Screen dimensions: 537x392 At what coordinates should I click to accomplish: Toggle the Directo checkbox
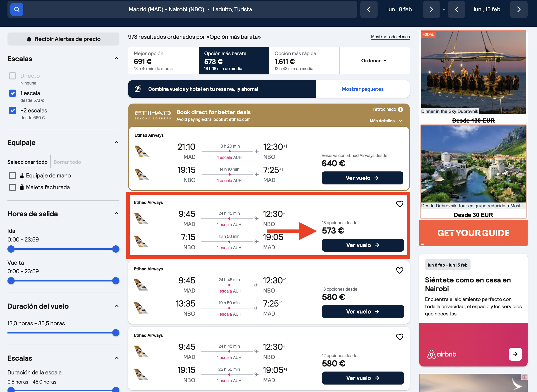pos(13,76)
